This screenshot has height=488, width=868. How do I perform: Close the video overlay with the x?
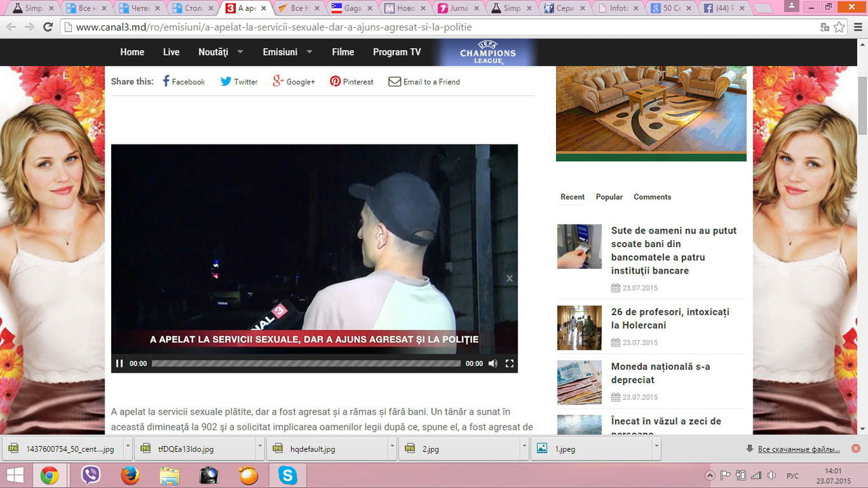pos(509,278)
